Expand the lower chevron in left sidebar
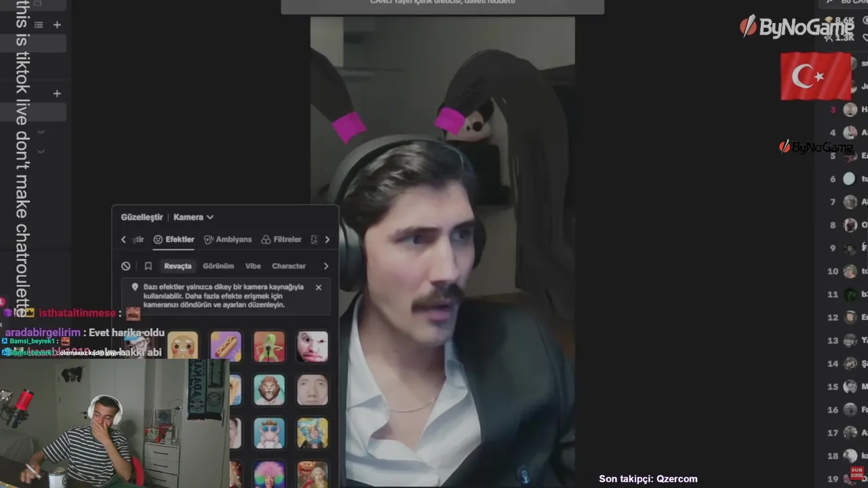Viewport: 868px width, 488px height. click(x=41, y=151)
